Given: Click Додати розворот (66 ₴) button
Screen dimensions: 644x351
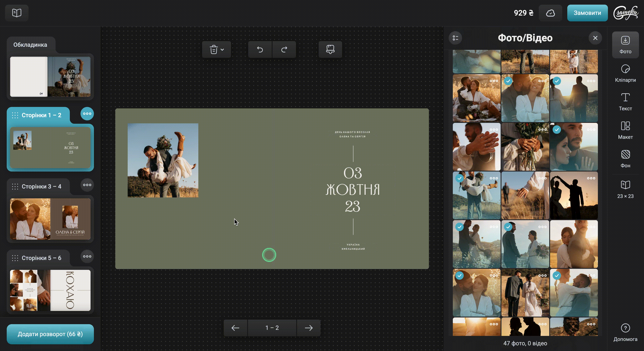Looking at the screenshot, I should coord(50,334).
